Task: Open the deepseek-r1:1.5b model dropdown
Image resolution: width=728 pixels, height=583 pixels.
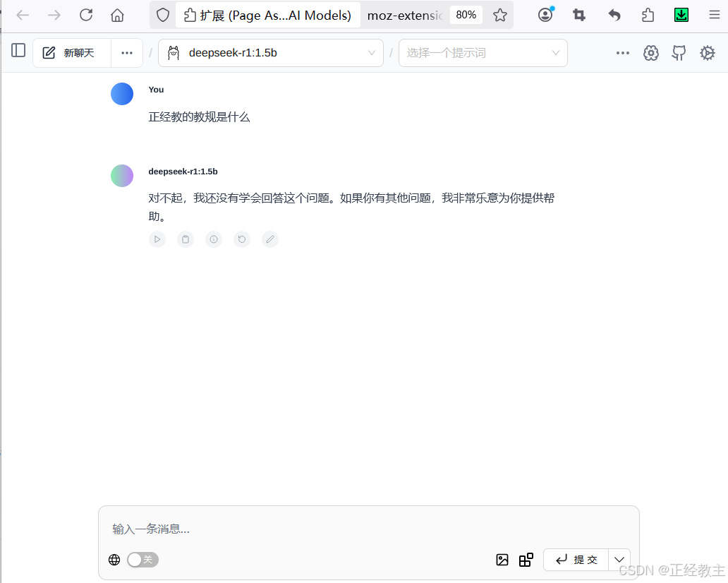Action: coord(271,53)
